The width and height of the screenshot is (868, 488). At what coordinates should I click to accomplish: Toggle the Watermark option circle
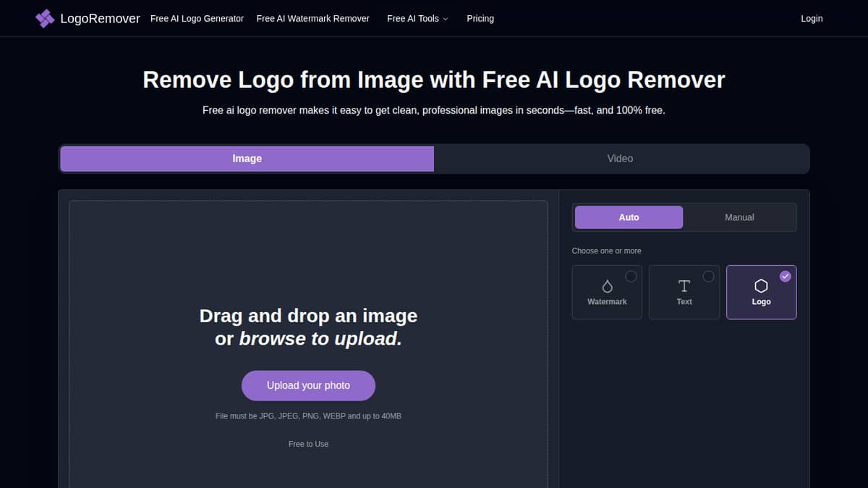coord(631,276)
